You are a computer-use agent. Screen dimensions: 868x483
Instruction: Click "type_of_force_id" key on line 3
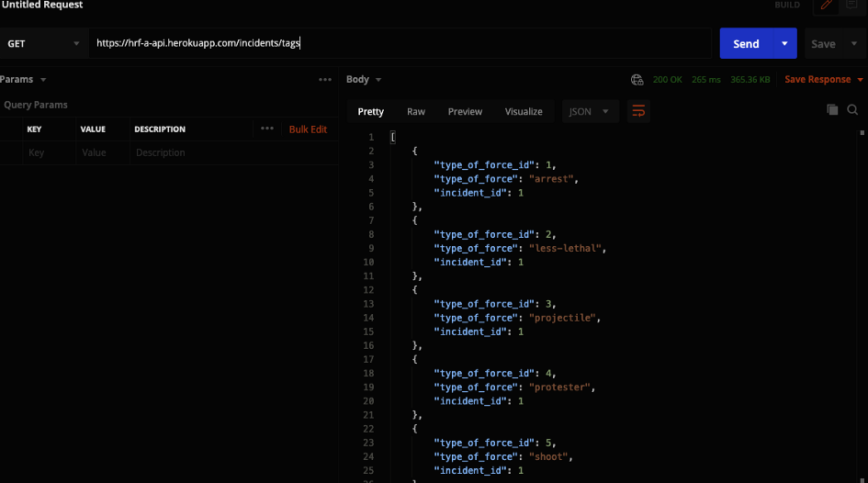[x=484, y=165]
